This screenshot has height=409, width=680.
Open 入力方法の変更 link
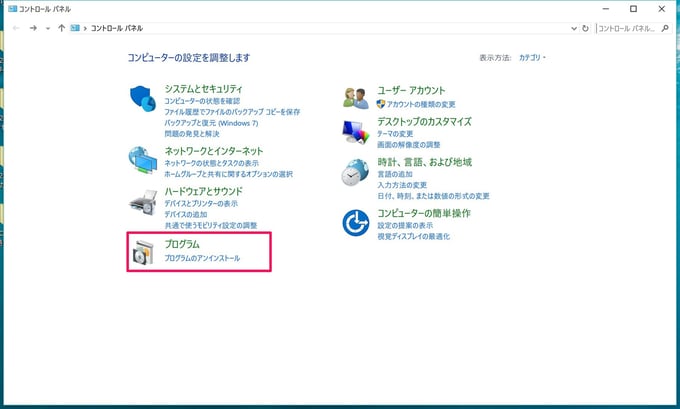(x=402, y=185)
